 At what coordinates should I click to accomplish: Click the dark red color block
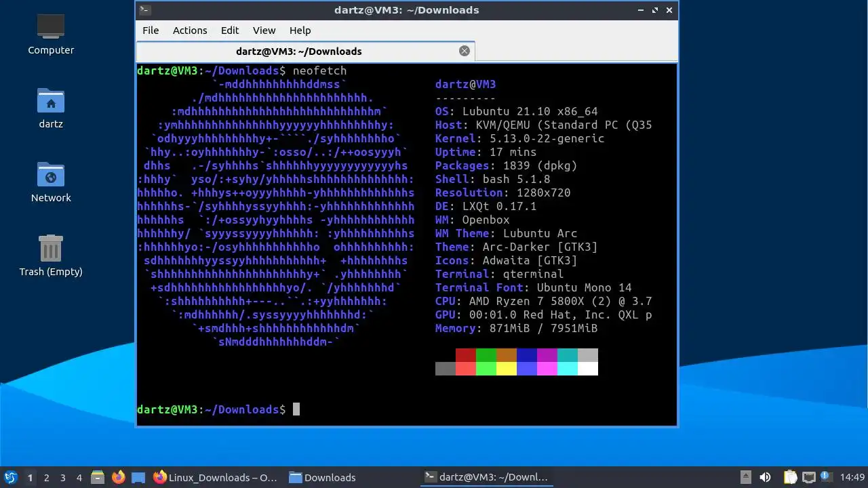coord(466,355)
